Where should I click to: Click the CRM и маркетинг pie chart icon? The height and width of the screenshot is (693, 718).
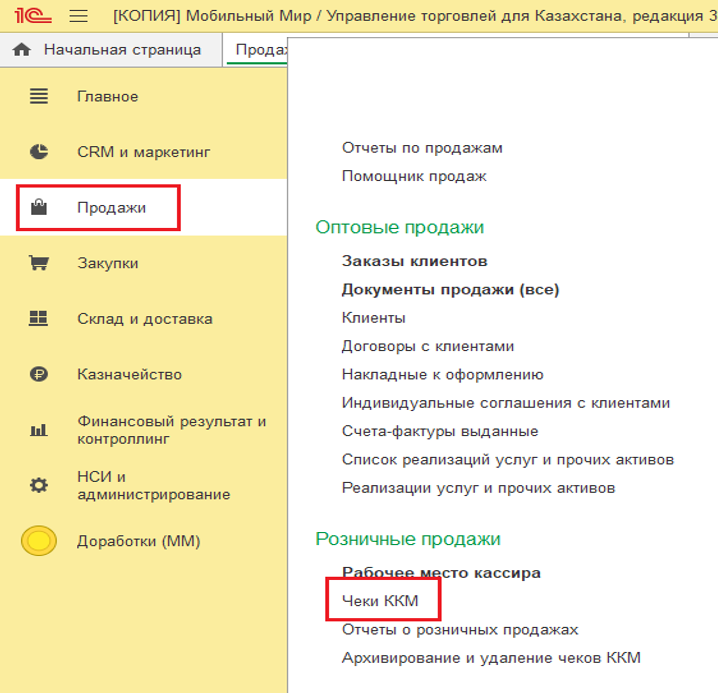click(x=39, y=152)
